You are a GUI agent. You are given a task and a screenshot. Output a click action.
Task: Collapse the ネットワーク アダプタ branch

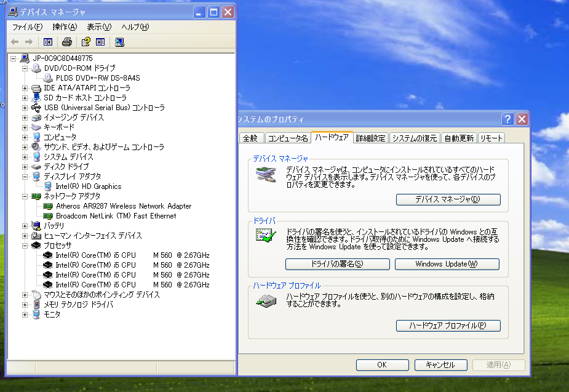click(25, 196)
